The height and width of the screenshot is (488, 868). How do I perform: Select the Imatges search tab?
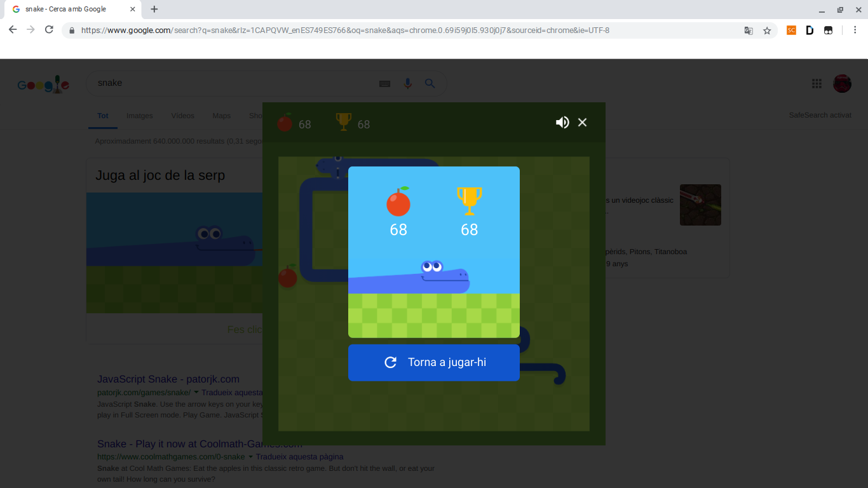coord(140,116)
